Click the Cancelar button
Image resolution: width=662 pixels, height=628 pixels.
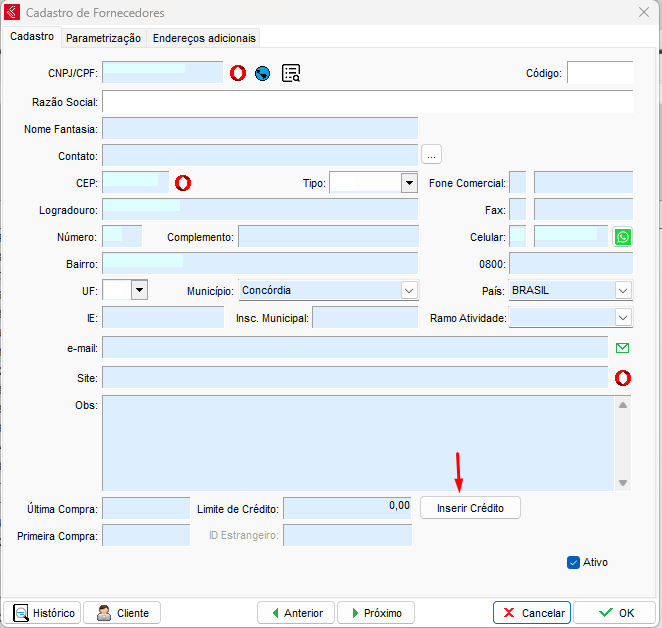[x=532, y=613]
